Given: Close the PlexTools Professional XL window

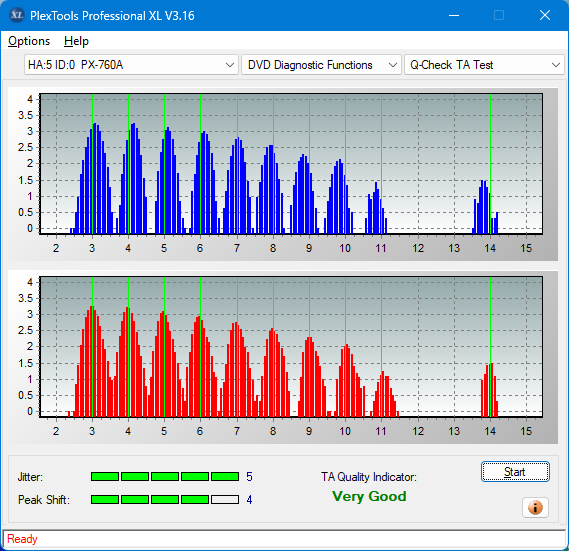Looking at the screenshot, I should tap(545, 15).
